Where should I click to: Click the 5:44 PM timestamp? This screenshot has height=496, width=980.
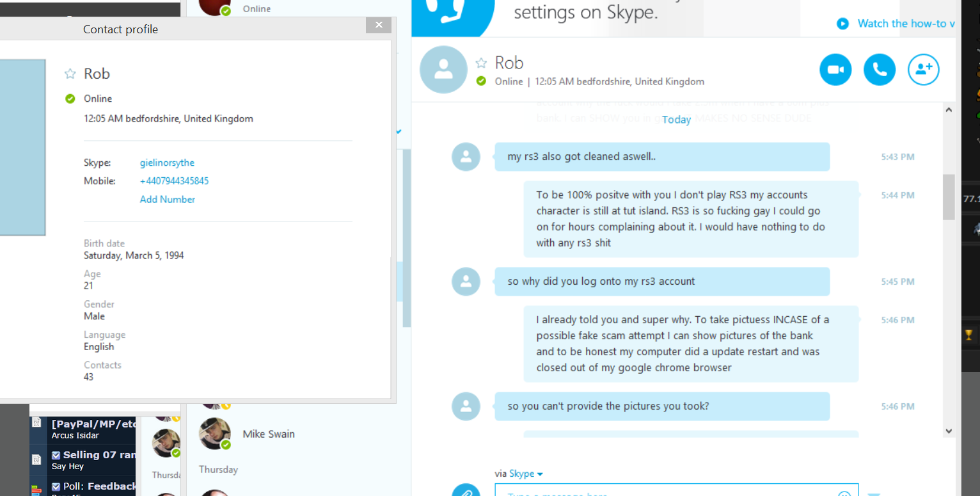coord(897,195)
